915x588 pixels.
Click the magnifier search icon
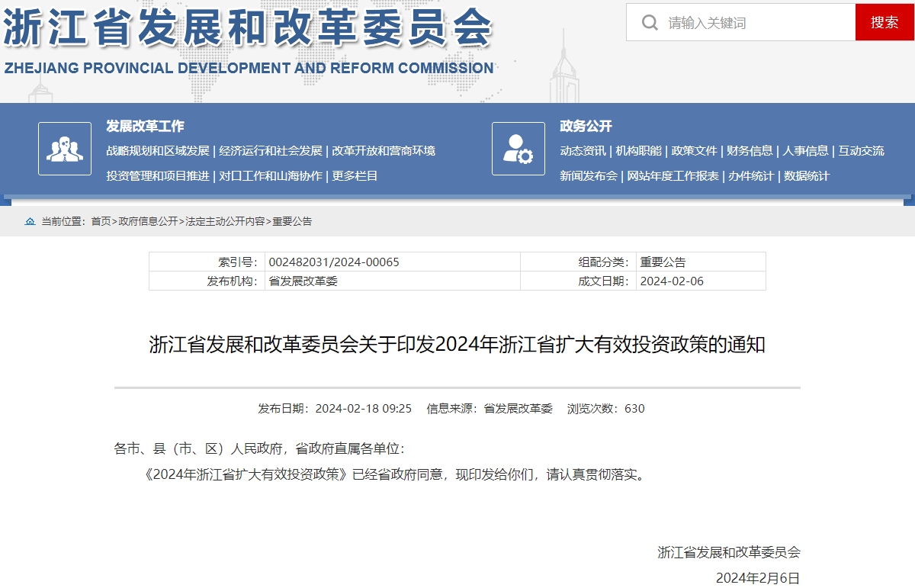(x=649, y=22)
